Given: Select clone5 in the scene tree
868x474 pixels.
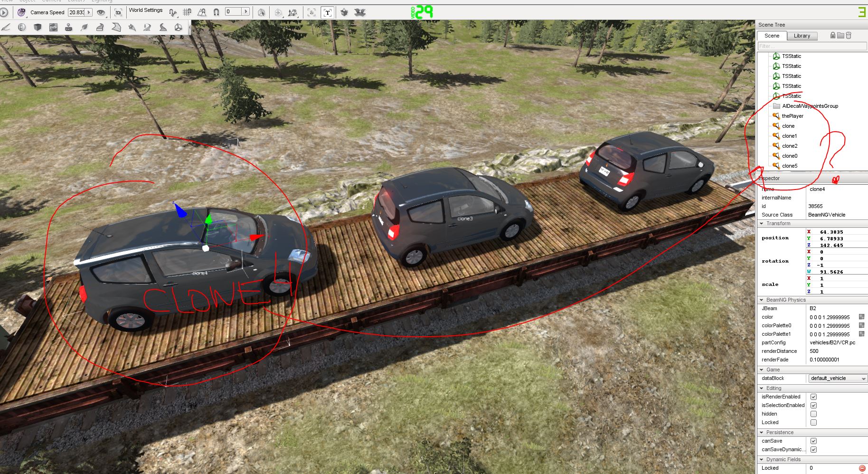Looking at the screenshot, I should point(790,166).
